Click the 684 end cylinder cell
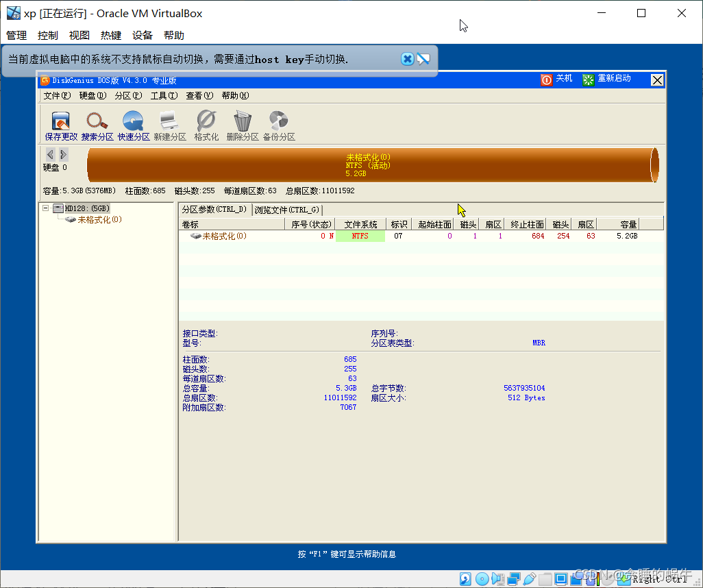This screenshot has width=703, height=588. [538, 236]
